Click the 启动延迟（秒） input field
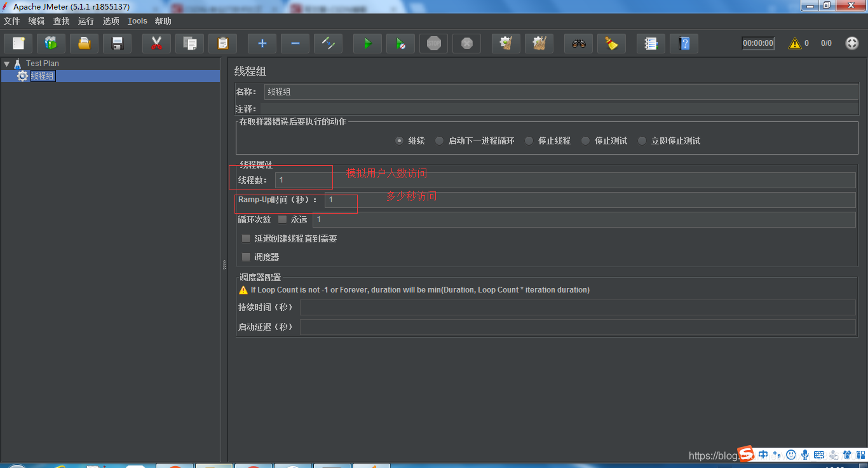 tap(578, 327)
